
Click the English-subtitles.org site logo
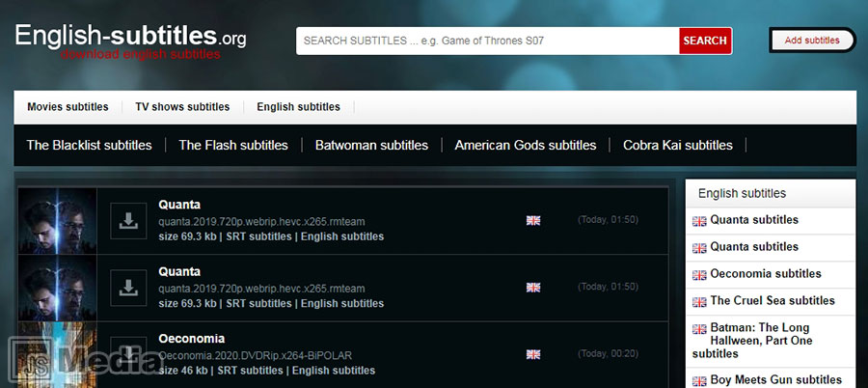click(130, 36)
